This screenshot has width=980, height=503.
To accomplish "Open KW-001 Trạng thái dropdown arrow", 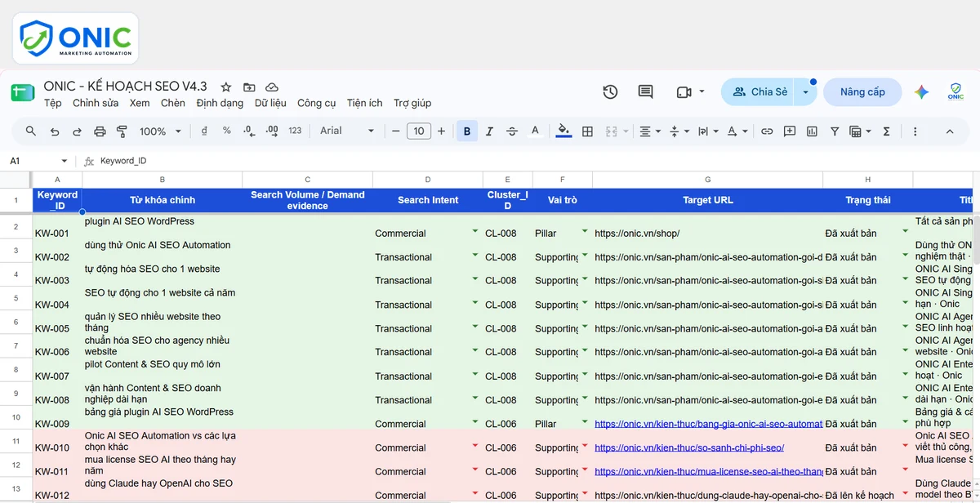I will [905, 231].
